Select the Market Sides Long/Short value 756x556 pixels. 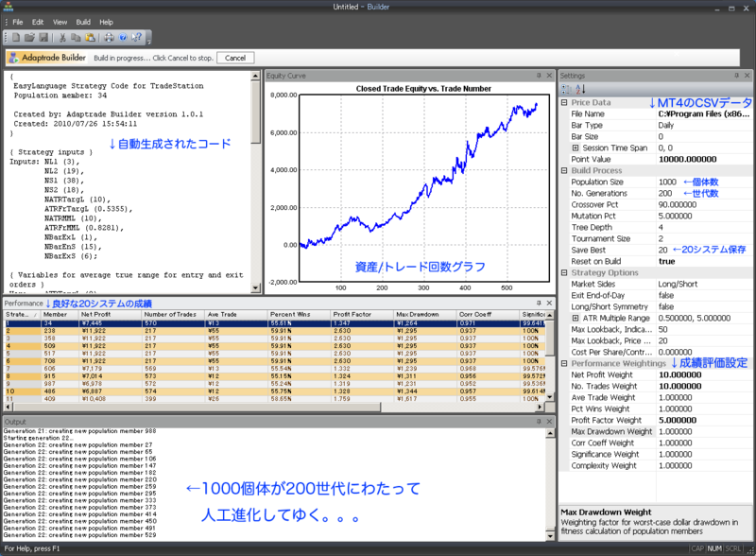point(678,285)
